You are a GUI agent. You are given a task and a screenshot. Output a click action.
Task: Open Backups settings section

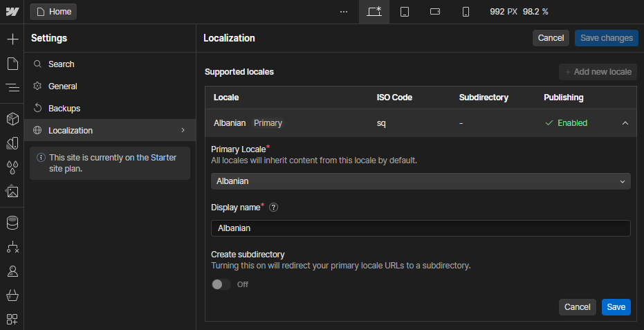64,109
